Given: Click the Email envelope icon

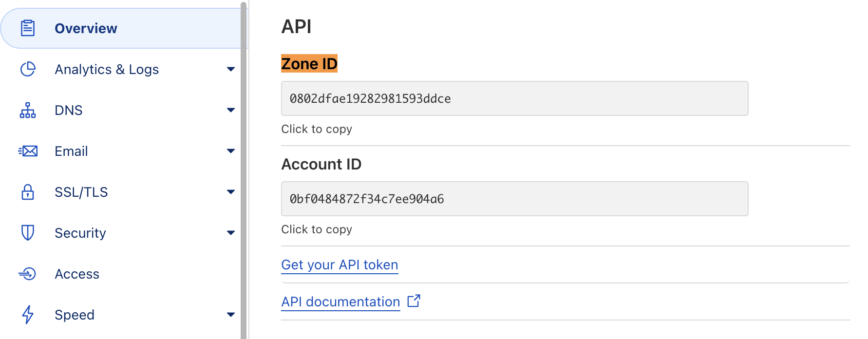Looking at the screenshot, I should pos(28,151).
